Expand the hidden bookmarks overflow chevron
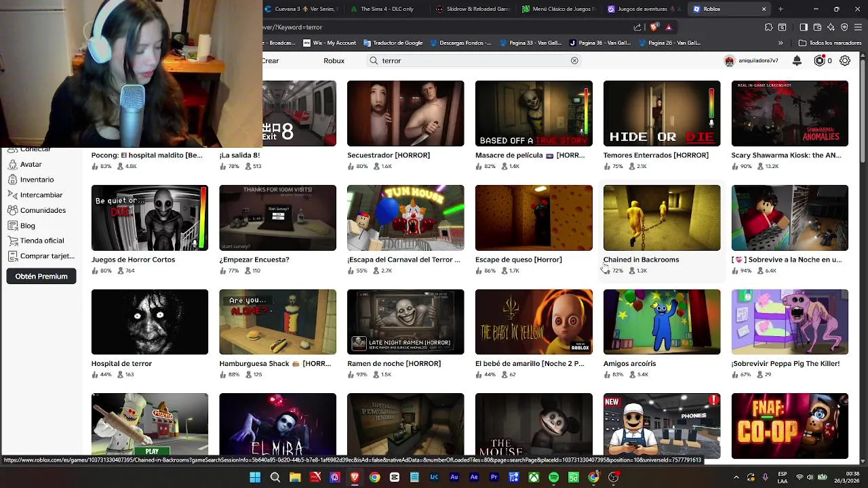868x488 pixels. (x=781, y=43)
